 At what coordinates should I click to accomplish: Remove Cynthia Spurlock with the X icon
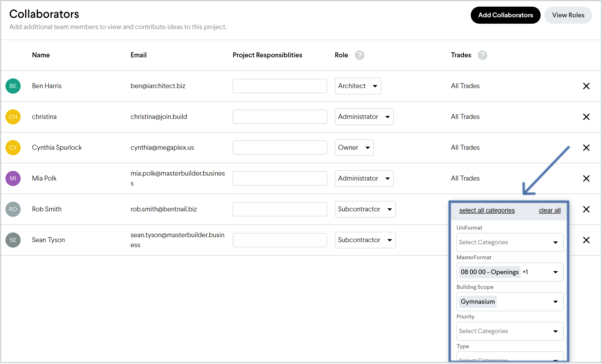(586, 148)
